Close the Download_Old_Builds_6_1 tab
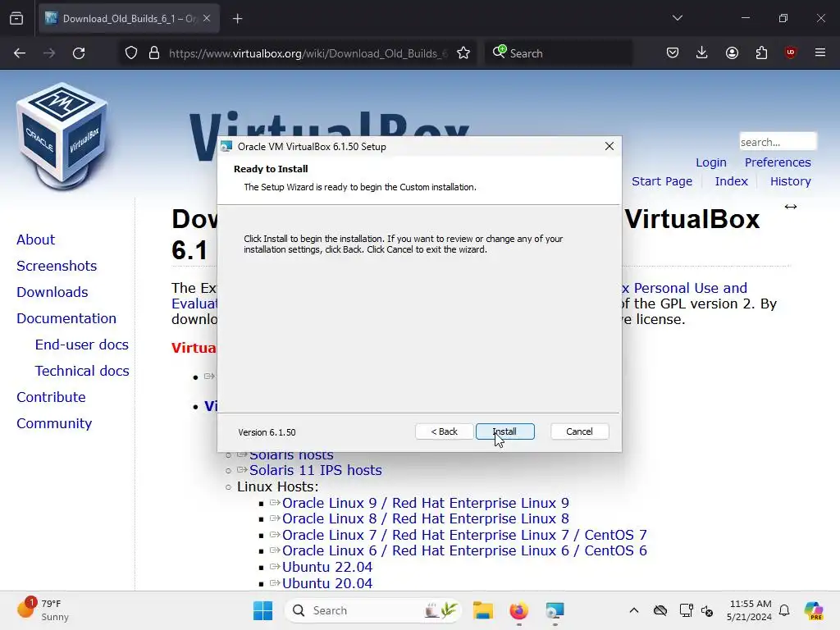The height and width of the screenshot is (630, 840). click(207, 18)
